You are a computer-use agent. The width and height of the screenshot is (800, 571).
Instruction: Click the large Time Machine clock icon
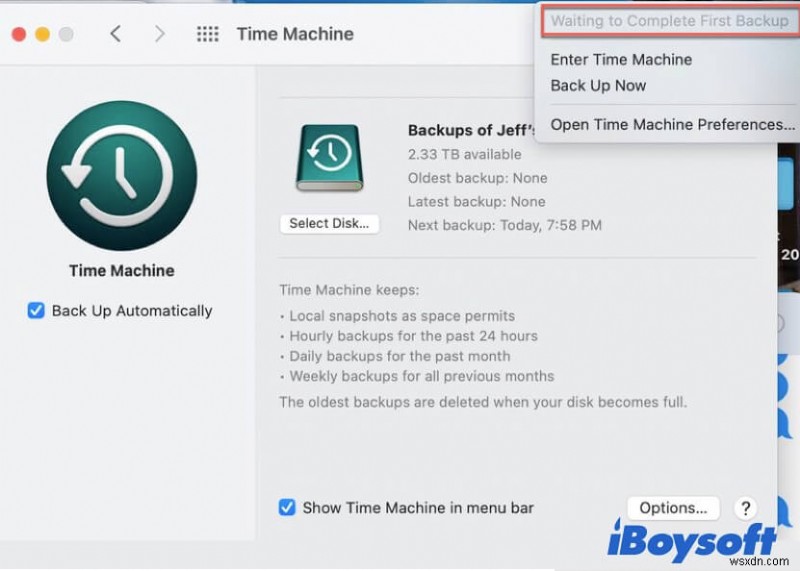[x=121, y=176]
